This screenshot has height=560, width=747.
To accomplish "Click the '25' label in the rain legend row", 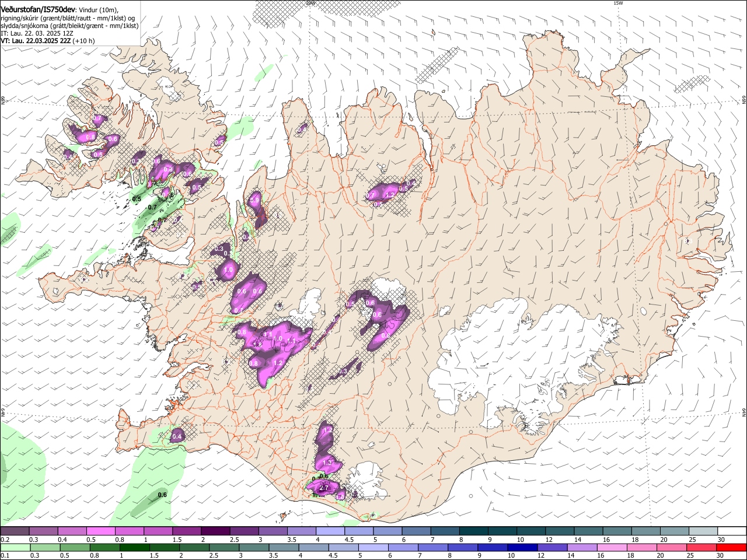I will [692, 556].
